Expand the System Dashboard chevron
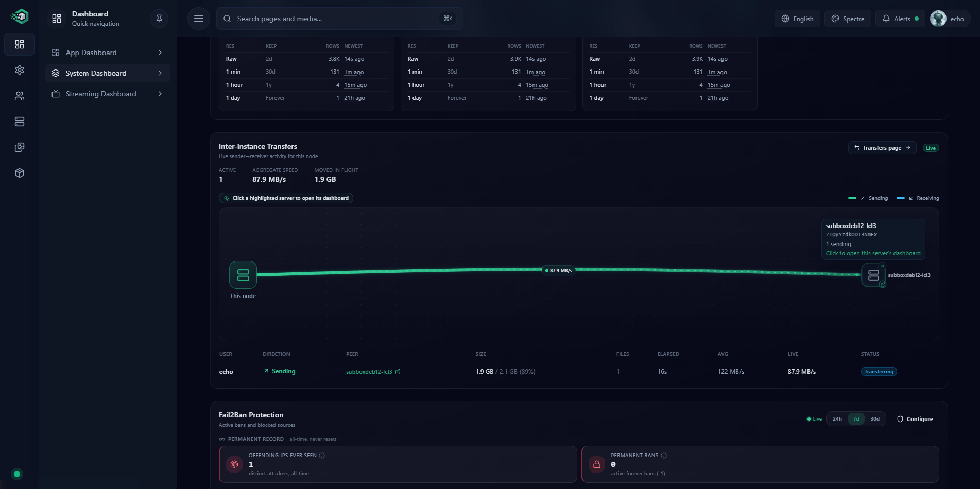 [x=160, y=73]
